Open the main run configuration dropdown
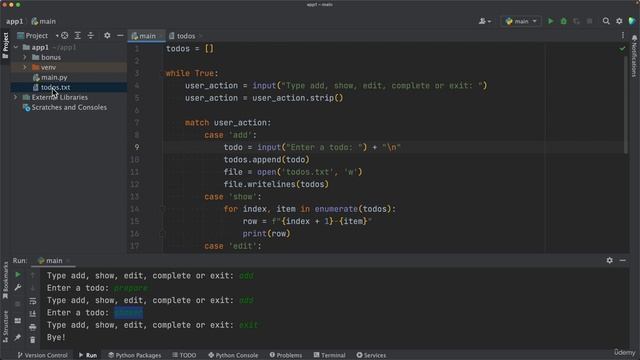Image resolution: width=640 pixels, height=360 pixels. [521, 21]
